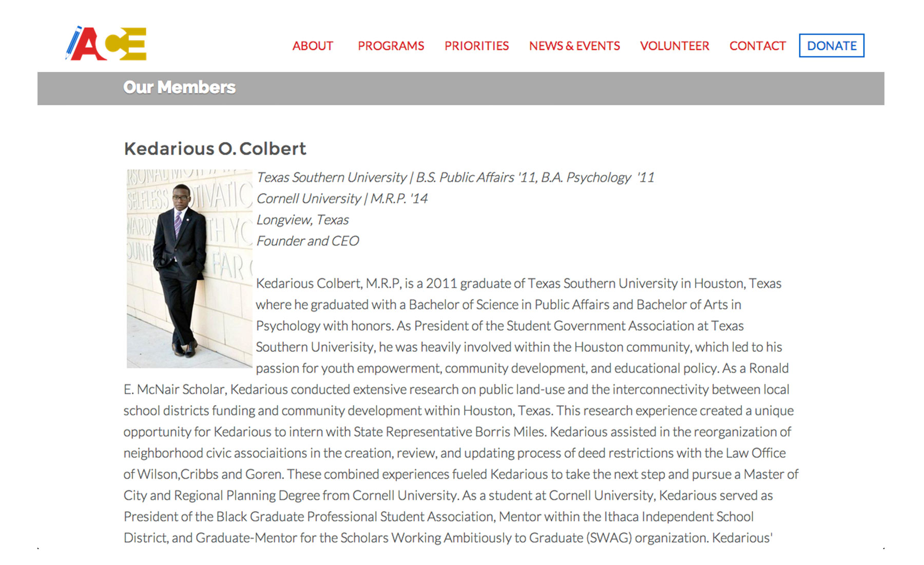
Task: Click the Founder and CEO title
Action: [x=307, y=241]
